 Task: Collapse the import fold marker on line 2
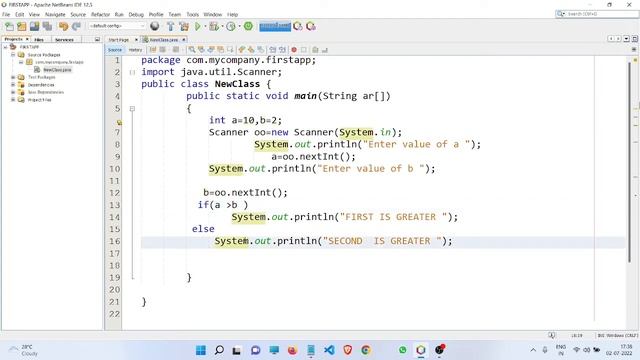(132, 72)
